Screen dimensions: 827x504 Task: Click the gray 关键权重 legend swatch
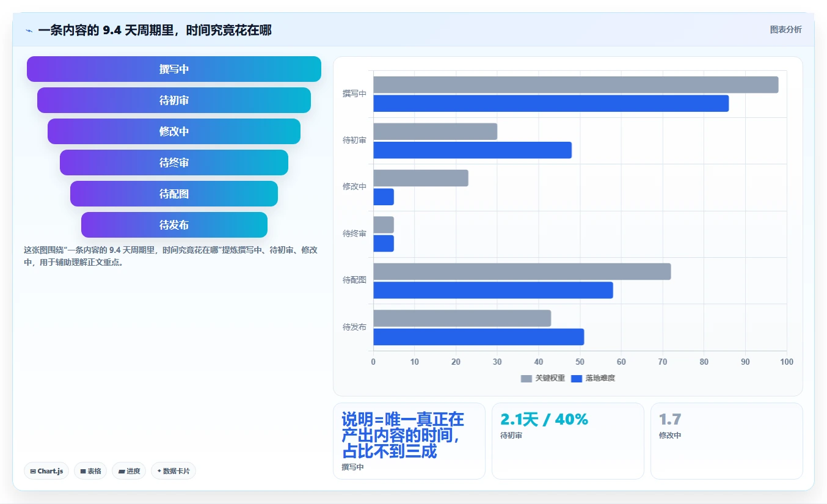(526, 379)
